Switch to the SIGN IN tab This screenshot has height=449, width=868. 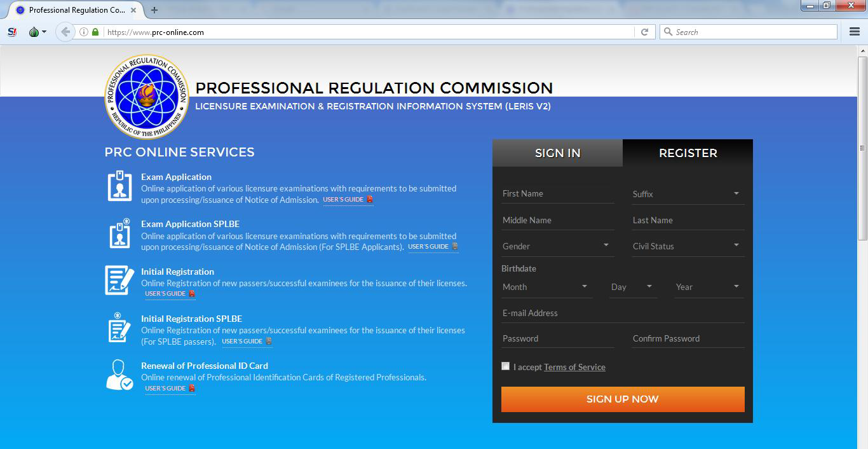click(x=557, y=153)
